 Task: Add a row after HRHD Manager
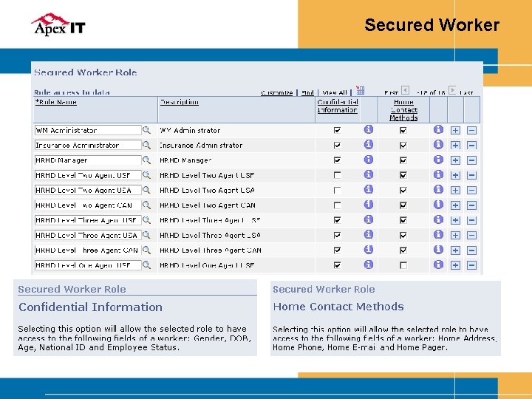click(x=455, y=160)
